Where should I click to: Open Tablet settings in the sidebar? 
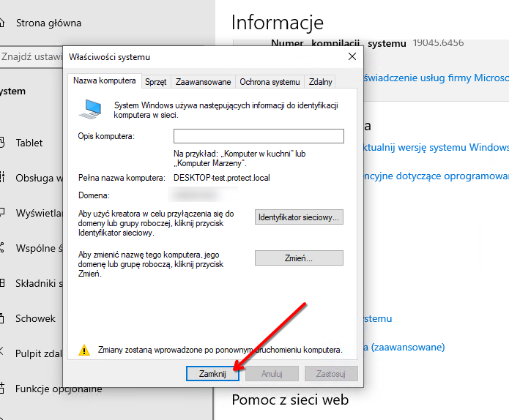coord(29,143)
